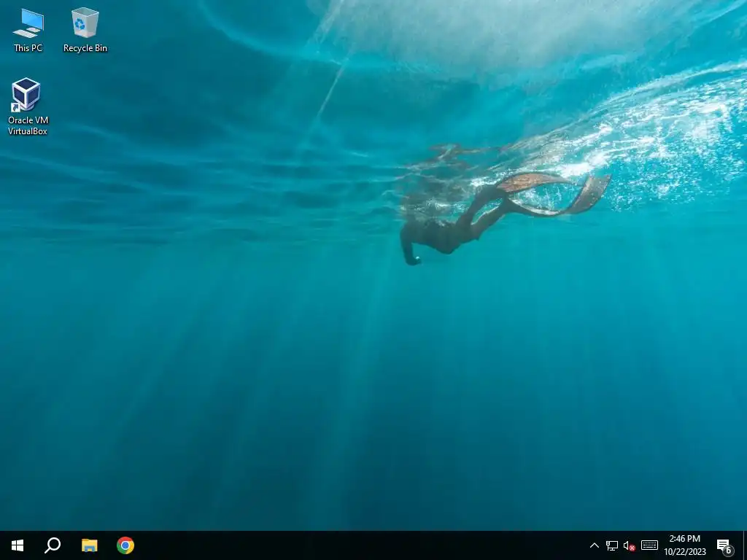Open the Windows Start menu
This screenshot has height=560, width=747.
18,545
